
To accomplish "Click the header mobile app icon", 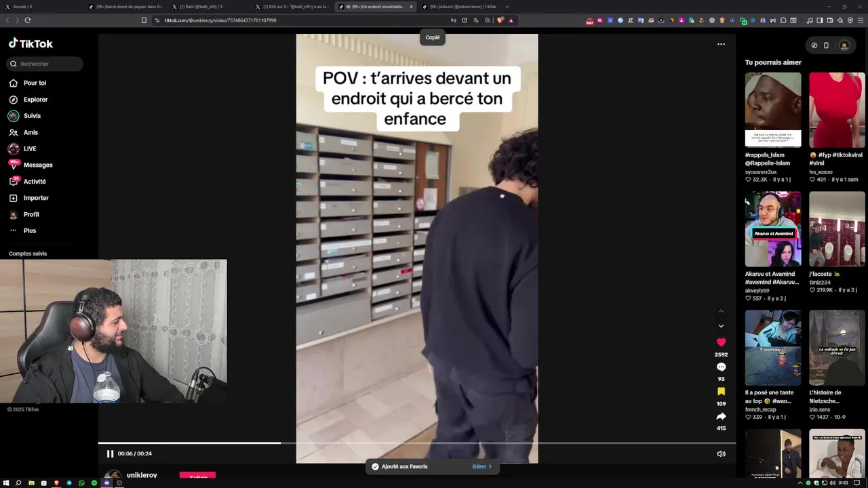I will (x=826, y=45).
